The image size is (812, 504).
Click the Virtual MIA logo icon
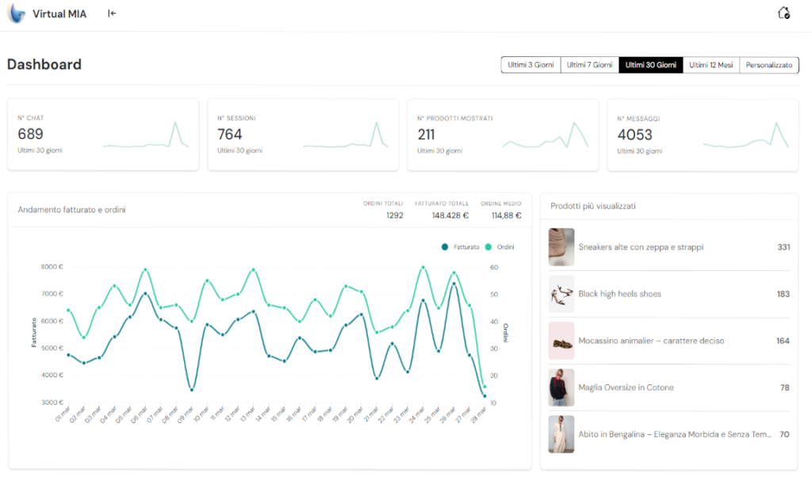click(x=17, y=13)
